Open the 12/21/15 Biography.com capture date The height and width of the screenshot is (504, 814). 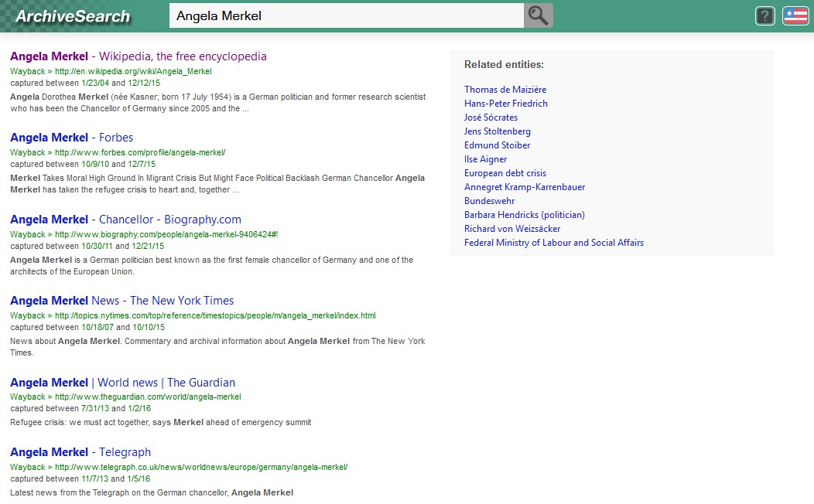point(148,247)
